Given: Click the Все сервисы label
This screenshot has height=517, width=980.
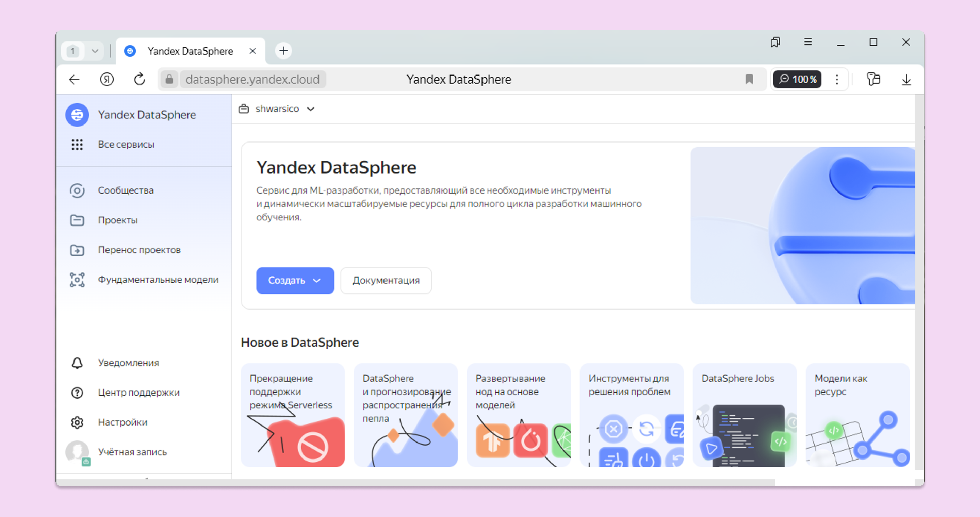Looking at the screenshot, I should [x=126, y=145].
